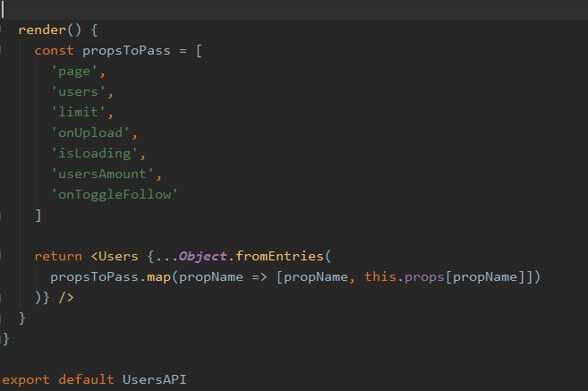
Task: Click the 'onUpload' string entry
Action: click(x=90, y=132)
